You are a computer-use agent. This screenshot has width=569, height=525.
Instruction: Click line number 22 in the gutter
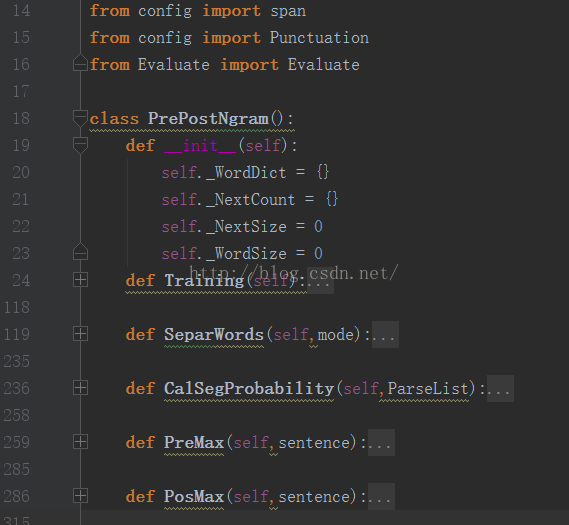click(21, 226)
